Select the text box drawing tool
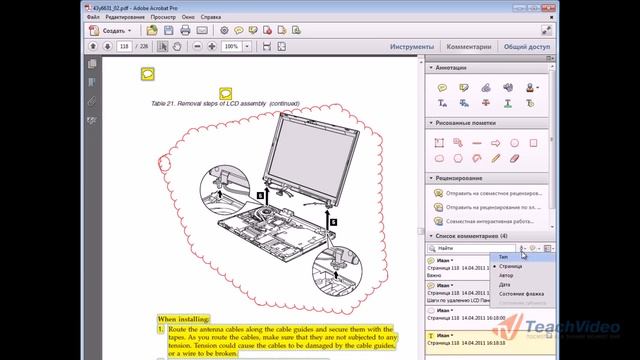This screenshot has height=360, width=640. point(439,143)
